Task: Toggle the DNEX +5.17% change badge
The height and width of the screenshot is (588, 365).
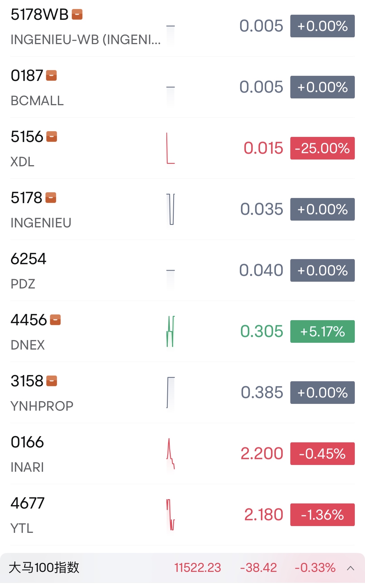Action: 322,331
